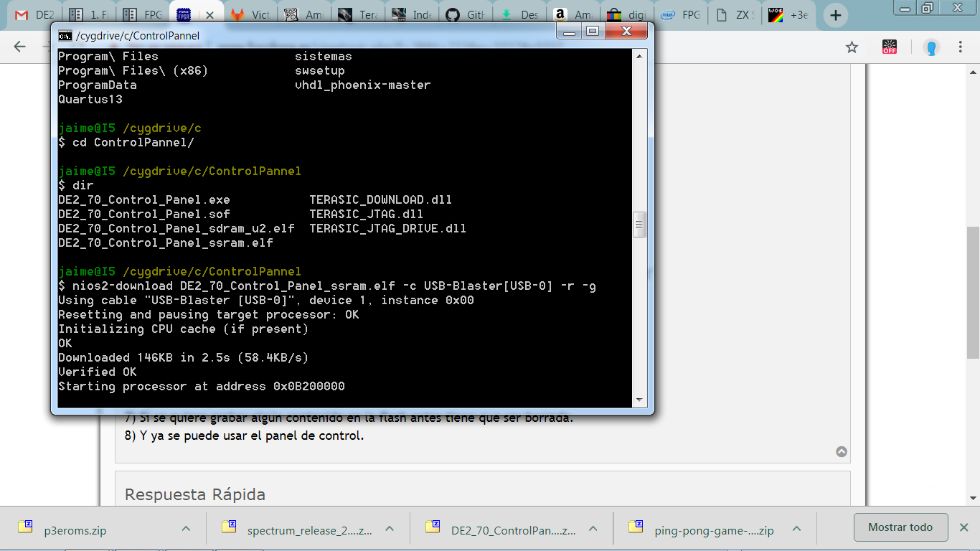Image resolution: width=980 pixels, height=551 pixels.
Task: Open a new browser tab
Action: coord(835,15)
